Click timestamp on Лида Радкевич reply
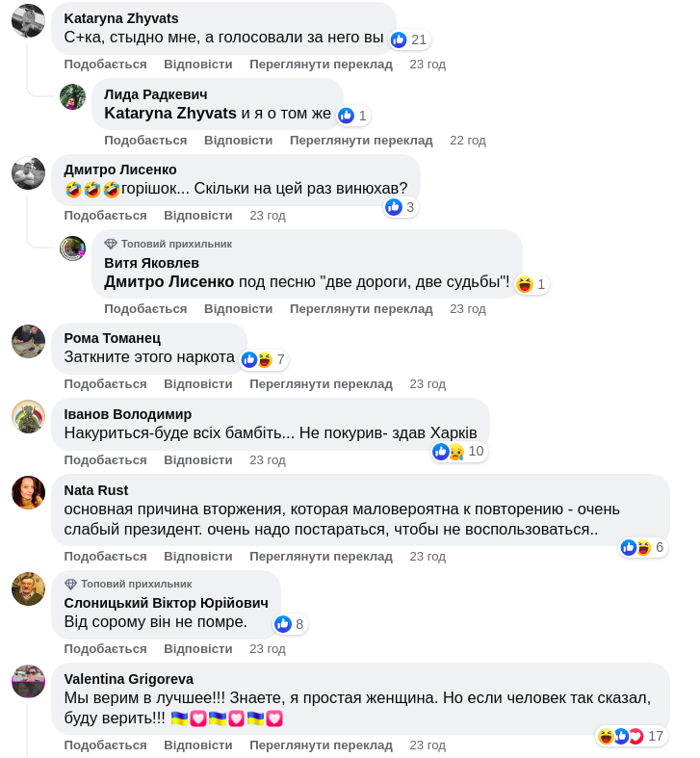Viewport: 700px width, 758px height. (x=468, y=140)
